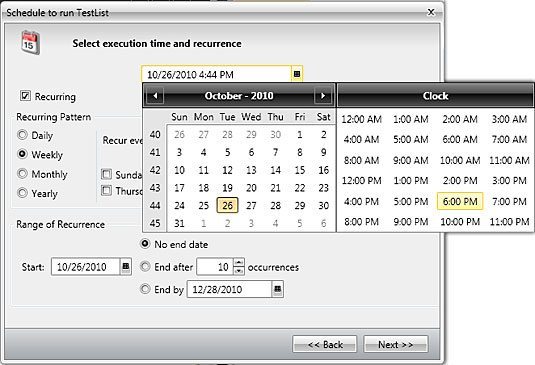Open calendar picker for Start date
This screenshot has width=535, height=365.
tap(126, 266)
